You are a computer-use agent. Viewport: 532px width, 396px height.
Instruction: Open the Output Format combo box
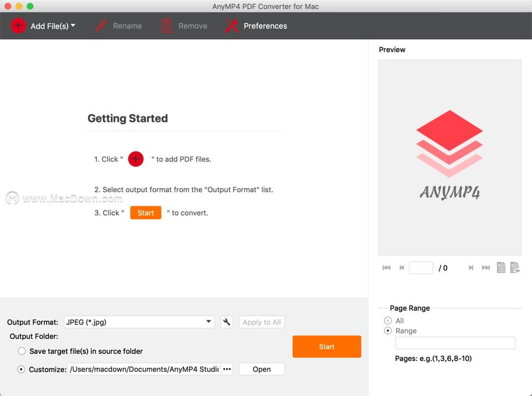click(x=139, y=322)
